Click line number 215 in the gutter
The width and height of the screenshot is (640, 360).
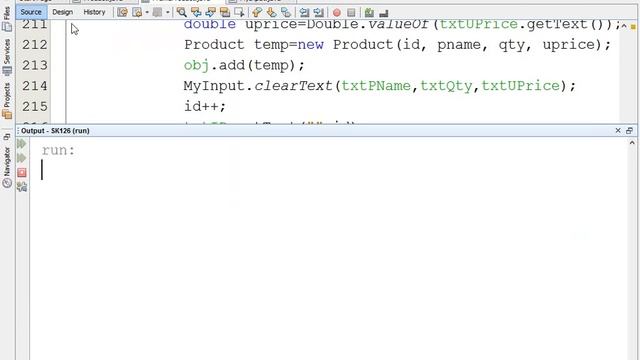click(35, 107)
